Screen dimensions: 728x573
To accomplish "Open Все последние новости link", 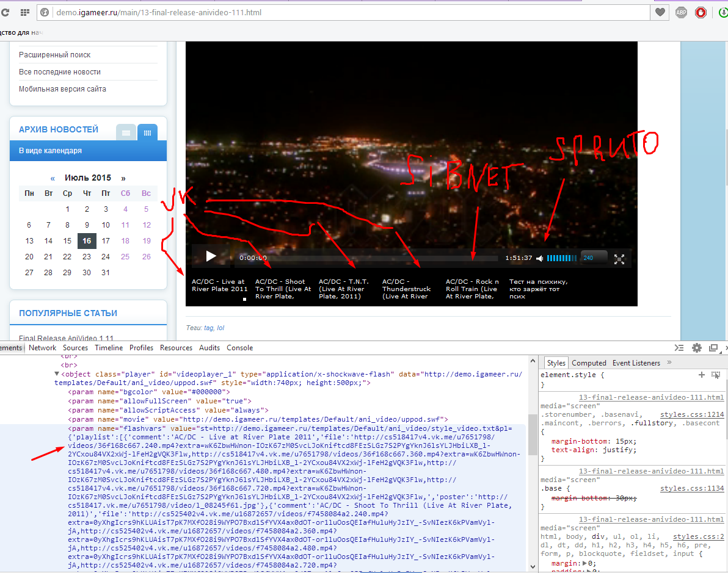I will coord(60,72).
